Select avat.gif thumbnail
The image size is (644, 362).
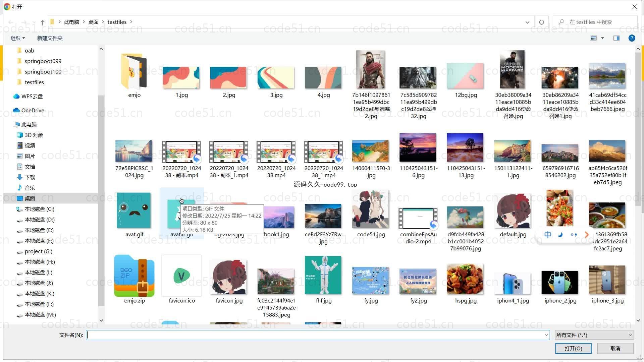click(134, 210)
